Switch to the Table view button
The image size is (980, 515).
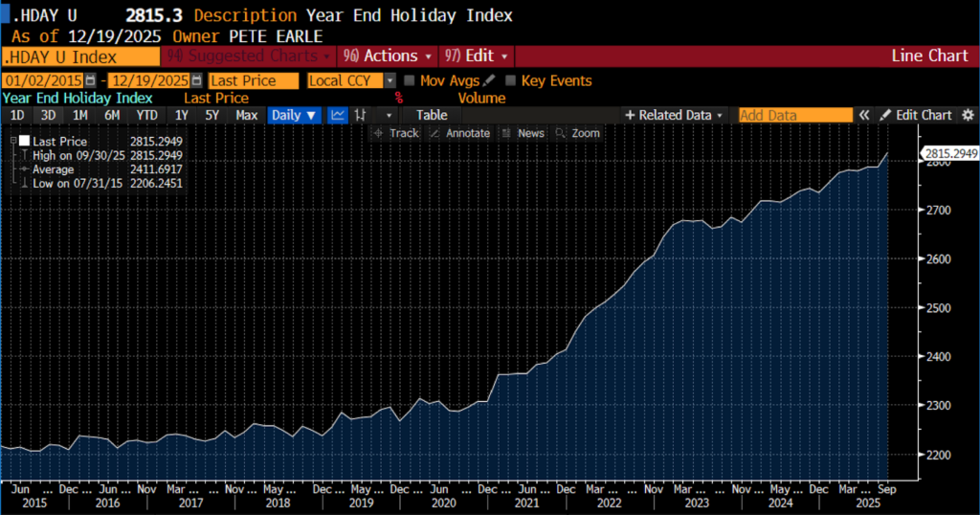[431, 115]
